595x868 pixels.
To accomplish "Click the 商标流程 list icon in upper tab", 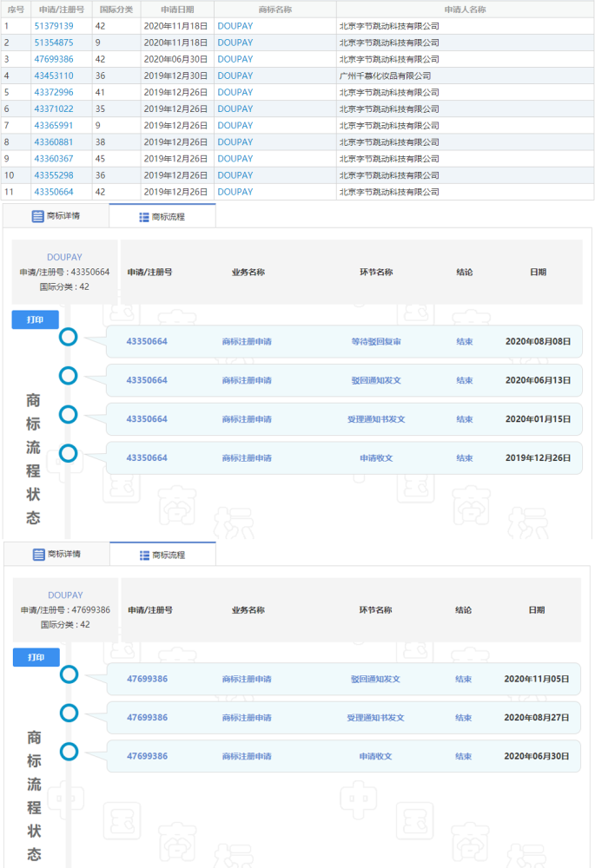I will [x=144, y=217].
